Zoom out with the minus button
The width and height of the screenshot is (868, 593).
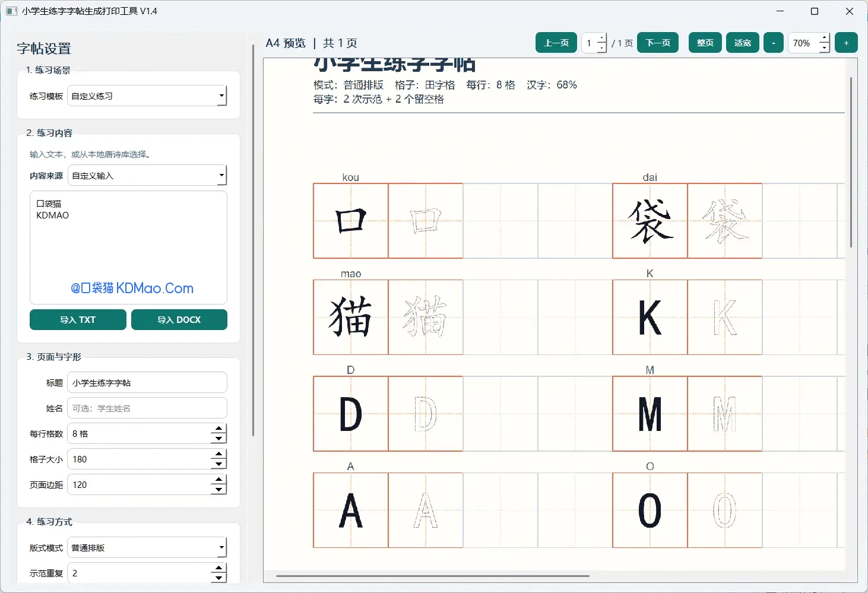773,43
